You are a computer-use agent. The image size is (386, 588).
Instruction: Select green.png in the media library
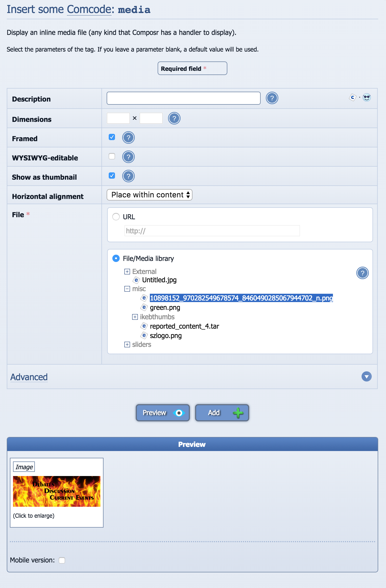click(165, 308)
